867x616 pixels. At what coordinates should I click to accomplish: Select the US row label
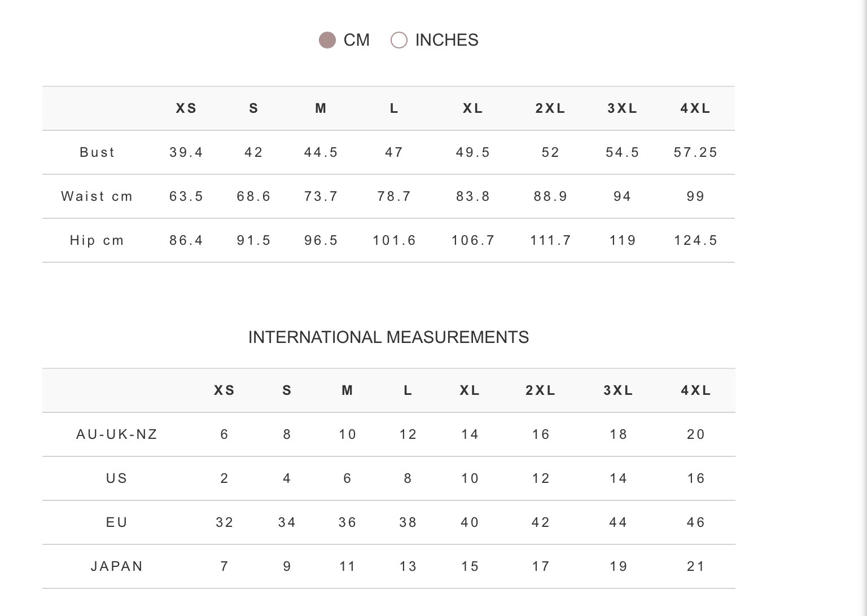117,478
